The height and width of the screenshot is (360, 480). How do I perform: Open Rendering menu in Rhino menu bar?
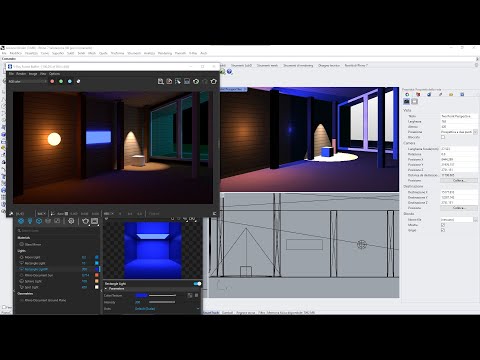165,53
